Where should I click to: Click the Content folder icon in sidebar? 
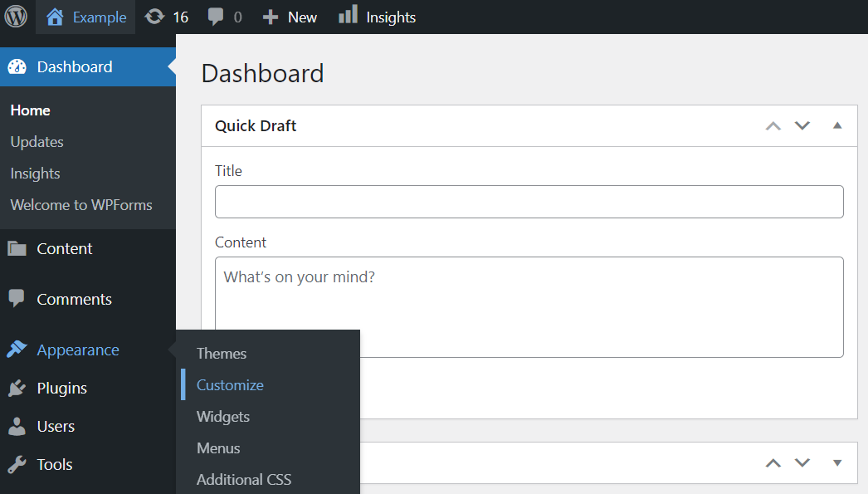click(x=18, y=248)
